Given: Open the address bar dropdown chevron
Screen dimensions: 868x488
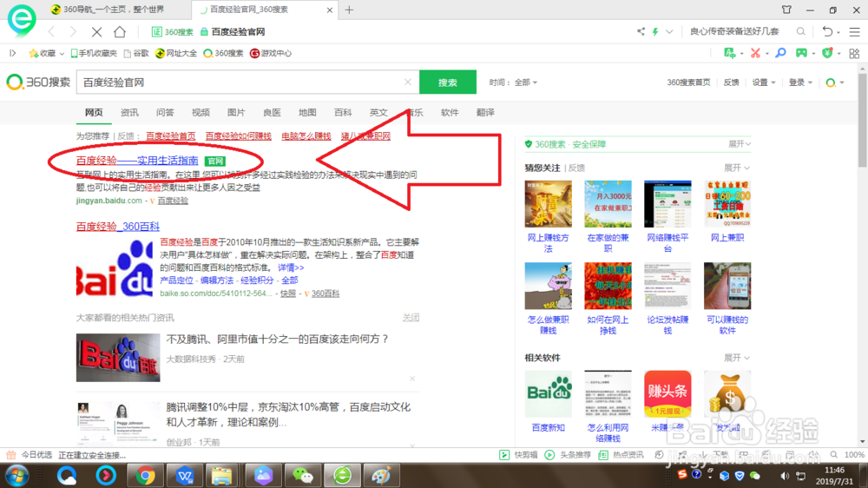Looking at the screenshot, I should (669, 31).
